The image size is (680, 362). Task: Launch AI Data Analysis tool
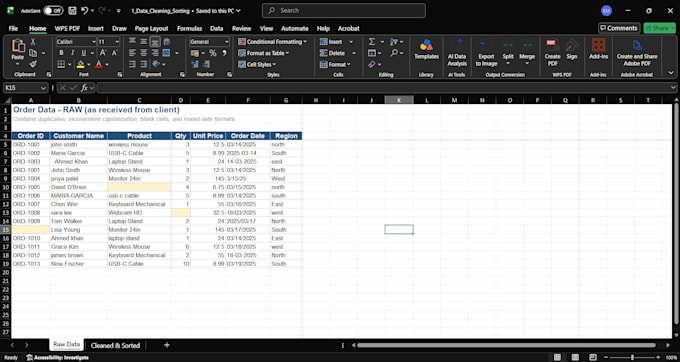[457, 52]
